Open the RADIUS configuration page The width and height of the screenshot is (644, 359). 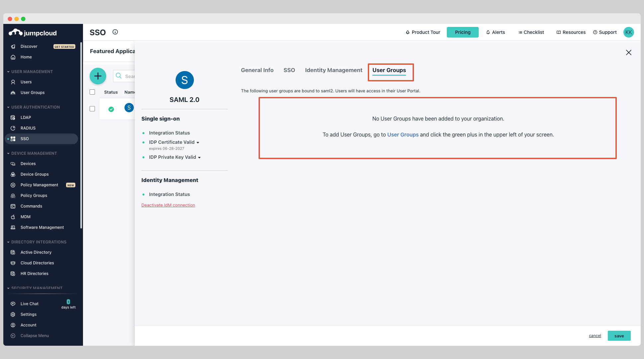[28, 128]
